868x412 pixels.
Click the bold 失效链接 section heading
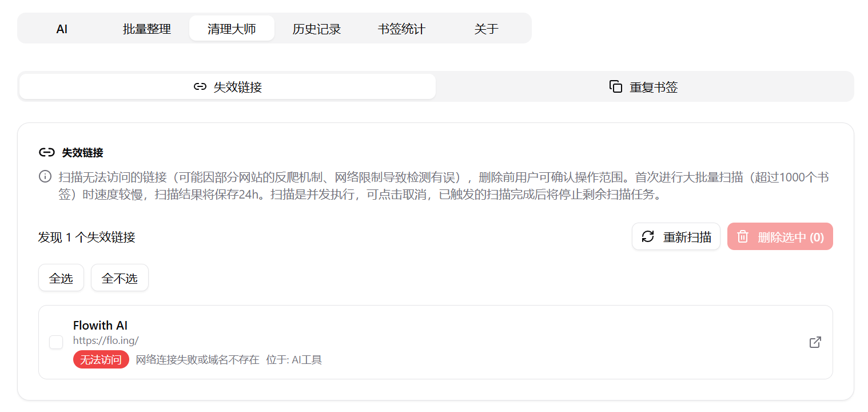pos(83,153)
